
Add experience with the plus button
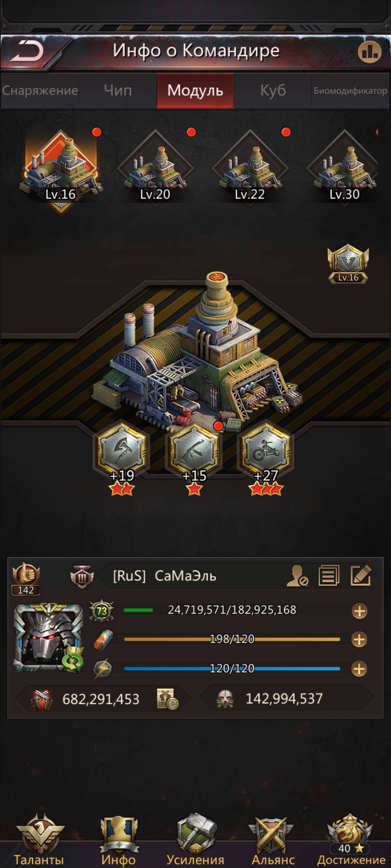click(x=360, y=611)
